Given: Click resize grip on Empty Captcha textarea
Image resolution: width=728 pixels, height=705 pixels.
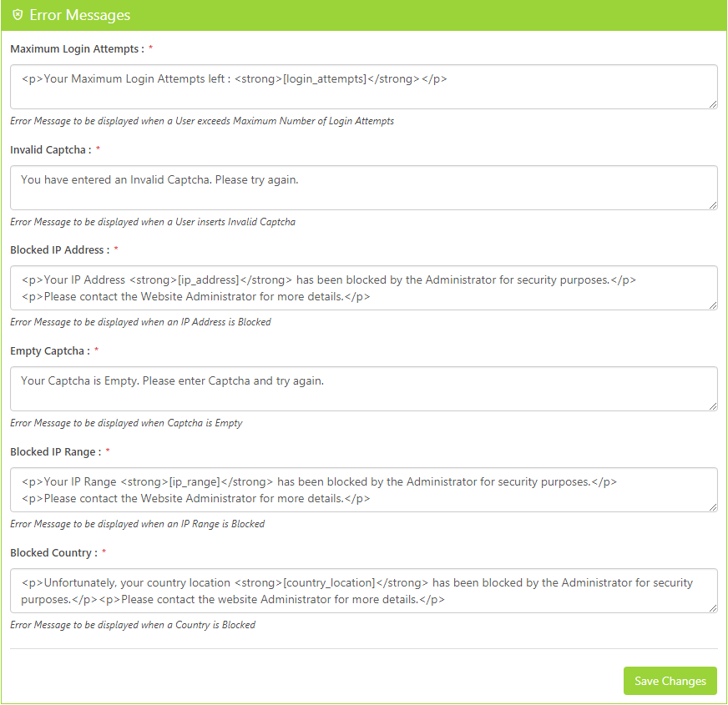Looking at the screenshot, I should 713,406.
